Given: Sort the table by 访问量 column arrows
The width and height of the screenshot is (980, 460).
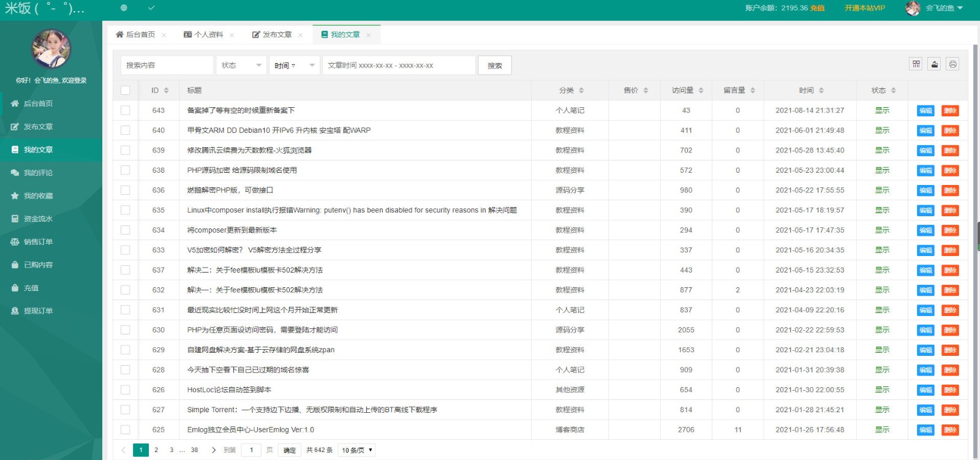Looking at the screenshot, I should pyautogui.click(x=701, y=91).
